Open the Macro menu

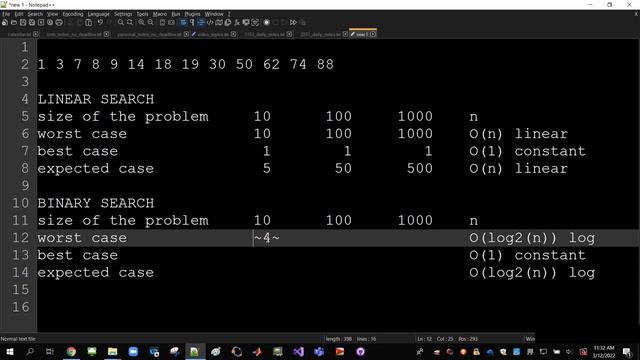160,14
